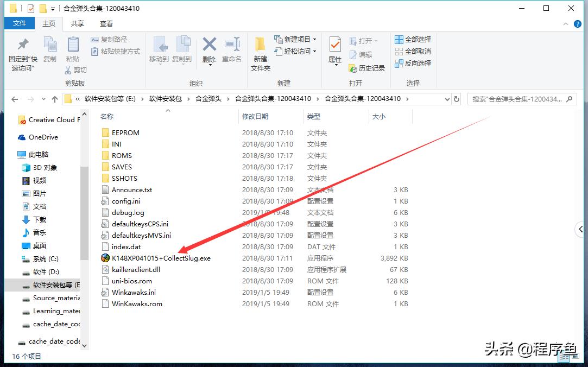
Task: Click the Delete (删除) icon
Action: (209, 52)
